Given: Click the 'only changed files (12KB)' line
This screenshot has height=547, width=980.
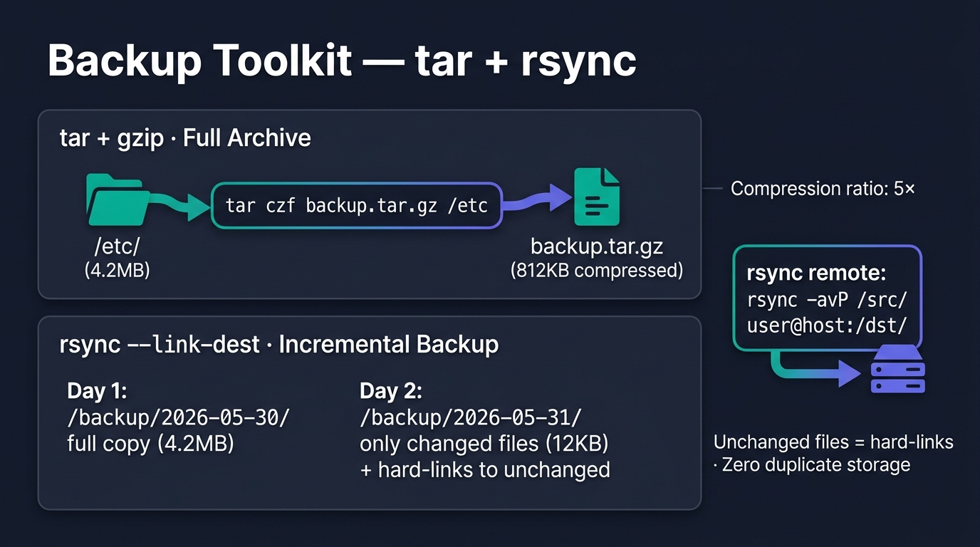Looking at the screenshot, I should click(x=484, y=444).
